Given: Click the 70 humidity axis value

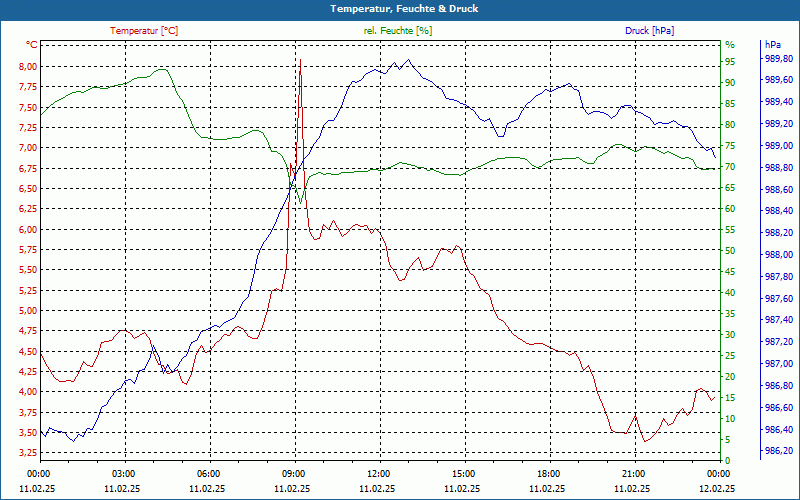Looking at the screenshot, I should point(730,167).
